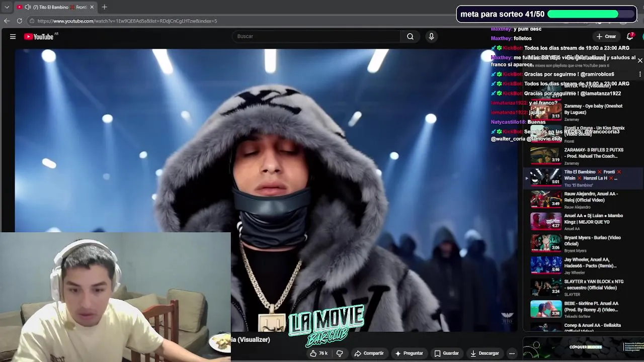The width and height of the screenshot is (644, 362).
Task: View site info icon in address bar
Action: click(32, 21)
